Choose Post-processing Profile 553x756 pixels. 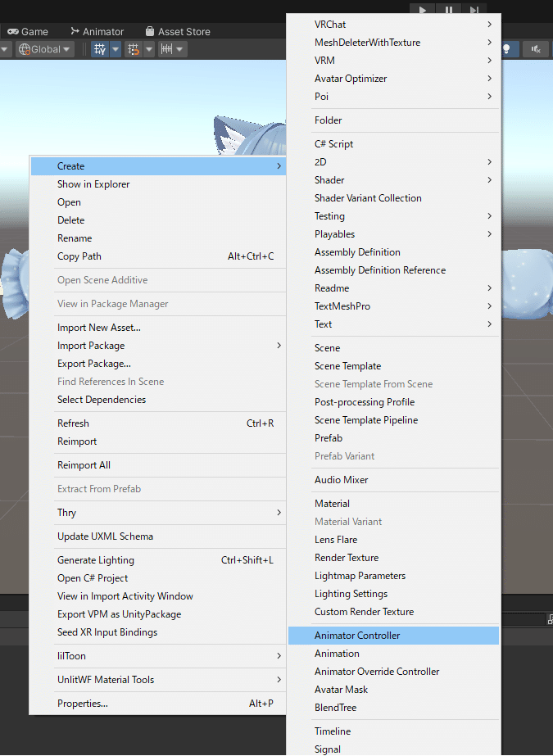click(x=393, y=402)
